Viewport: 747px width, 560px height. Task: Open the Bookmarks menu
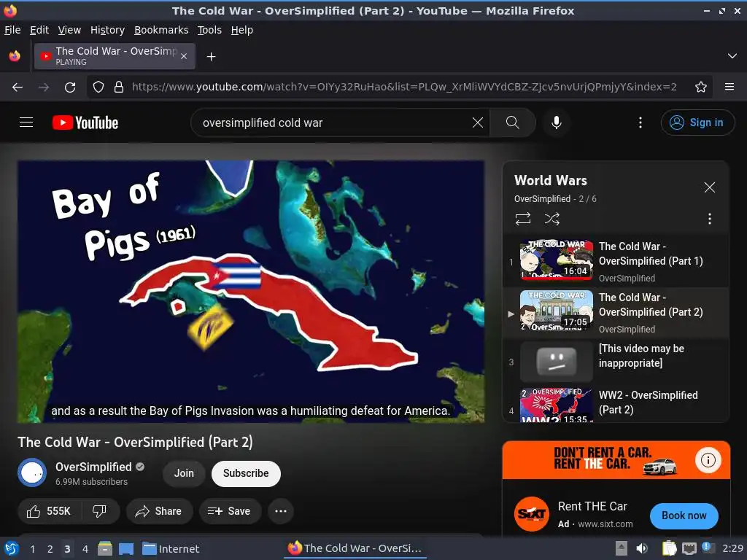(161, 30)
